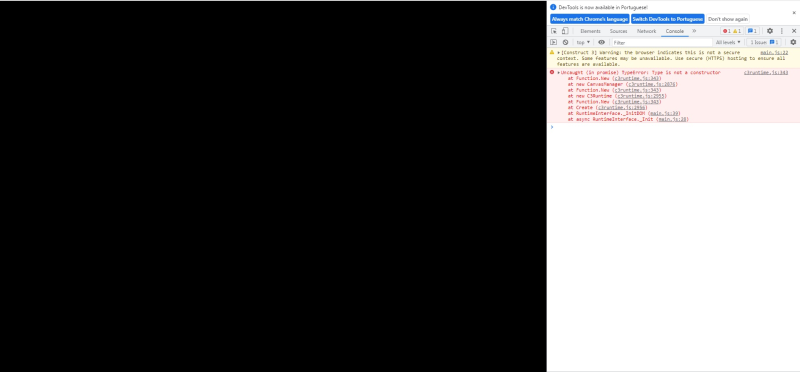This screenshot has width=800, height=372.
Task: Clear the console with the ban icon
Action: [565, 42]
